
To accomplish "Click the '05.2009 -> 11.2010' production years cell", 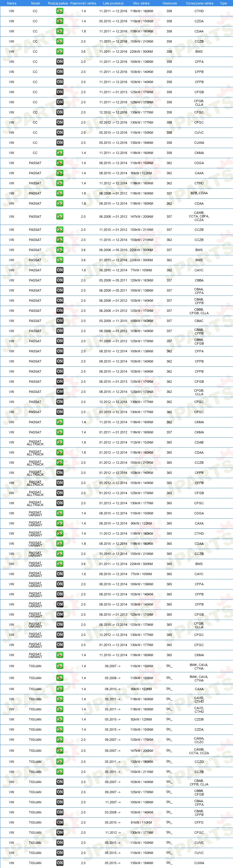I will [113, 321].
